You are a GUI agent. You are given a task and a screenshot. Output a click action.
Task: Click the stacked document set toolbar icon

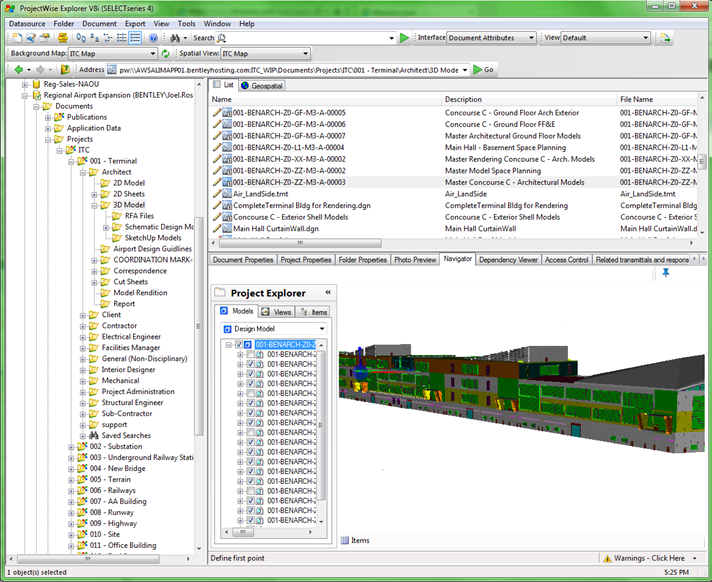pyautogui.click(x=63, y=38)
